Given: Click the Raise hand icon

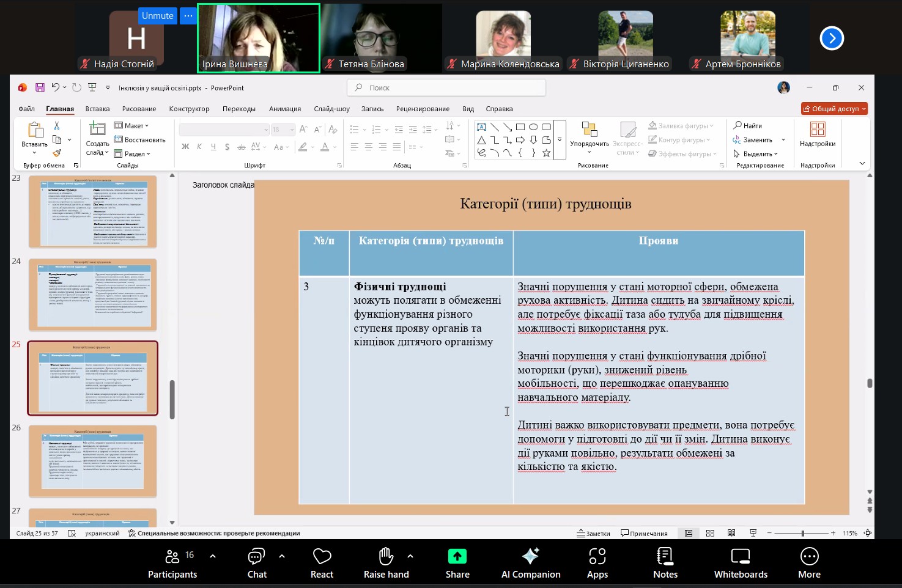Looking at the screenshot, I should 385,556.
